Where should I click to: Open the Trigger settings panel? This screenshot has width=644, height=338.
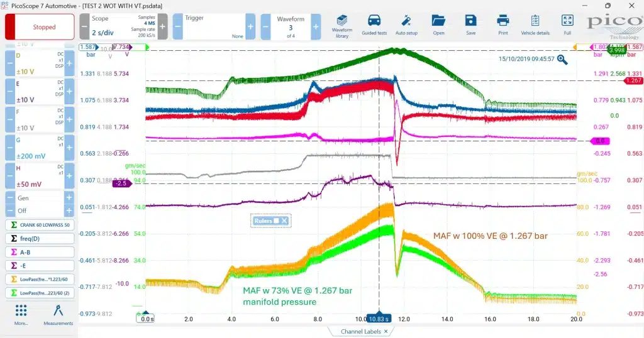coord(214,26)
